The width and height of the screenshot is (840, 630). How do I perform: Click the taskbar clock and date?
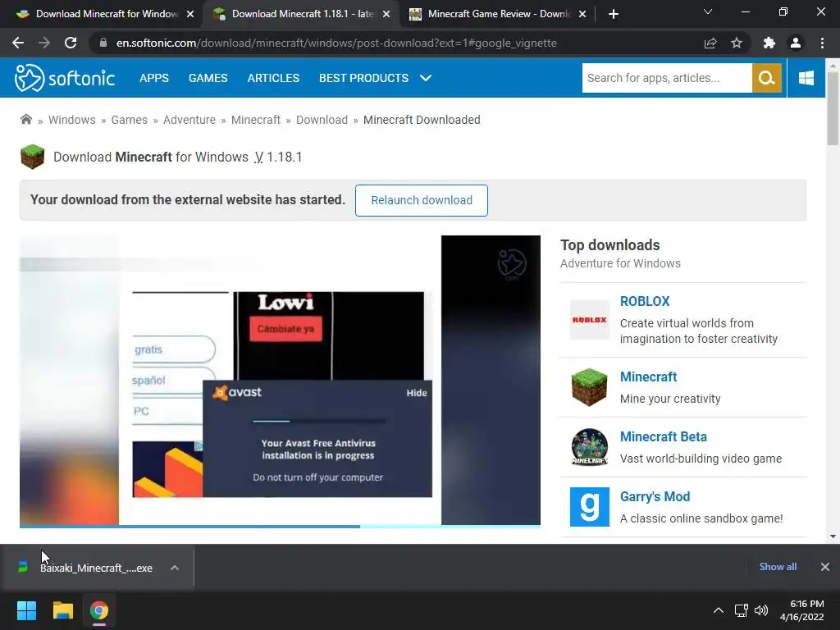[x=802, y=610]
